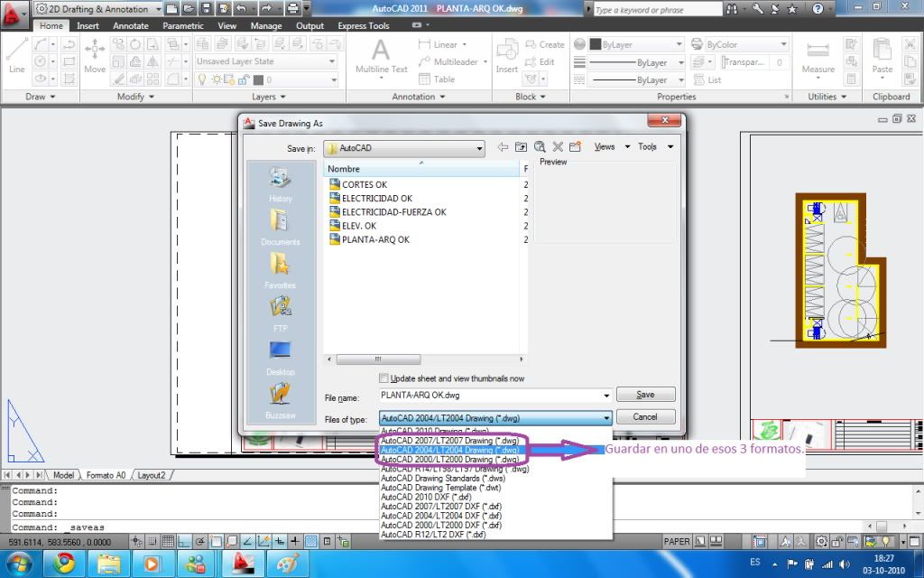924x578 pixels.
Task: Select AutoCAD 2000/LT2000 Drawing (*.dwg) option
Action: point(449,460)
